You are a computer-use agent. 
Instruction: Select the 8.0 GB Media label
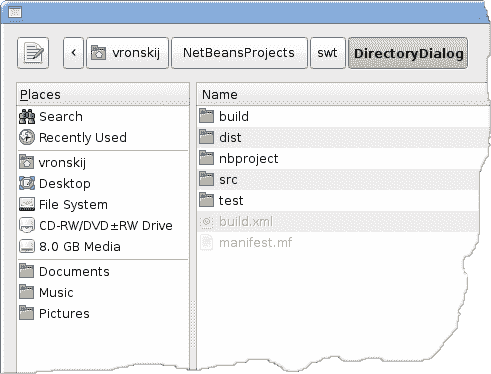coord(80,247)
